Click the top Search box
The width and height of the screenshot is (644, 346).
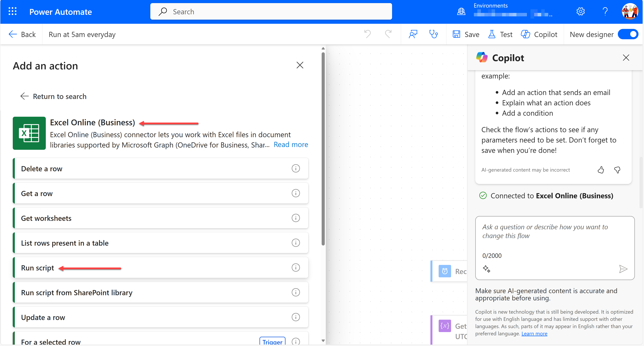271,12
